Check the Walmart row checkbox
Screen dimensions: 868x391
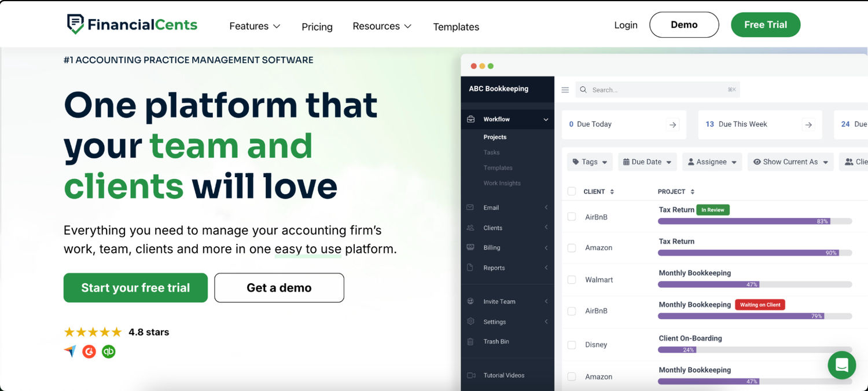tap(572, 280)
